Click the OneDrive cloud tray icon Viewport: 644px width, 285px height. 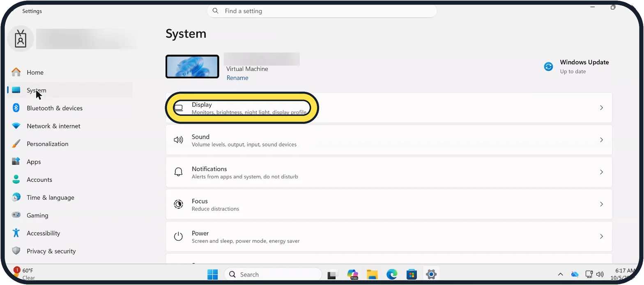tap(575, 274)
